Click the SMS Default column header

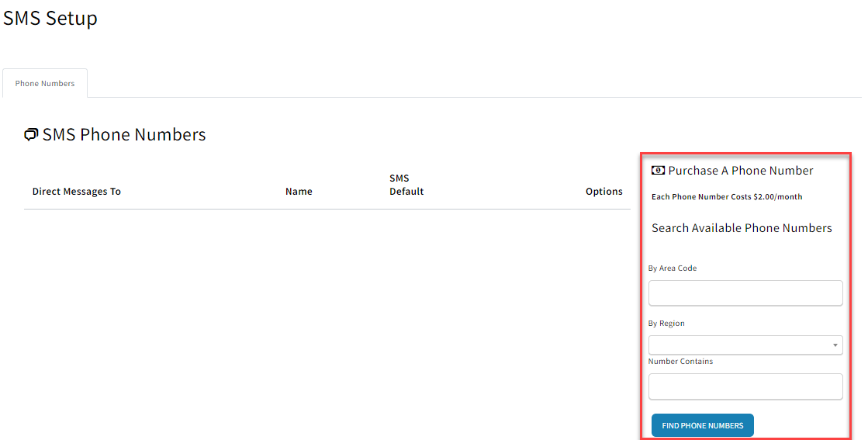[x=406, y=185]
